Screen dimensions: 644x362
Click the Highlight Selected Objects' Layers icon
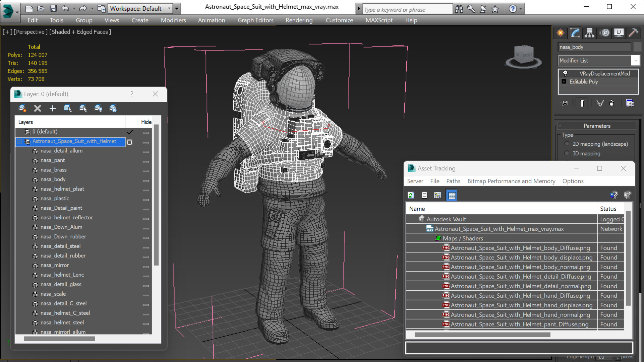[x=83, y=108]
